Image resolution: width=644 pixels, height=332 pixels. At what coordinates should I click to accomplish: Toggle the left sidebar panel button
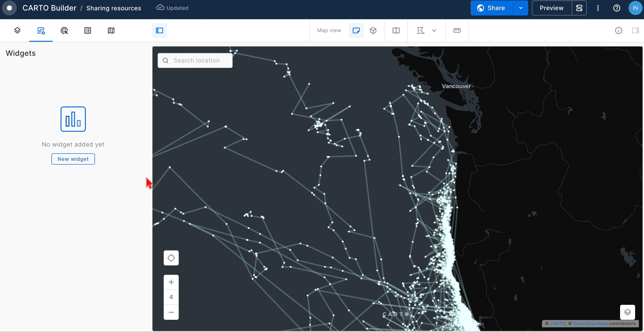pos(159,30)
